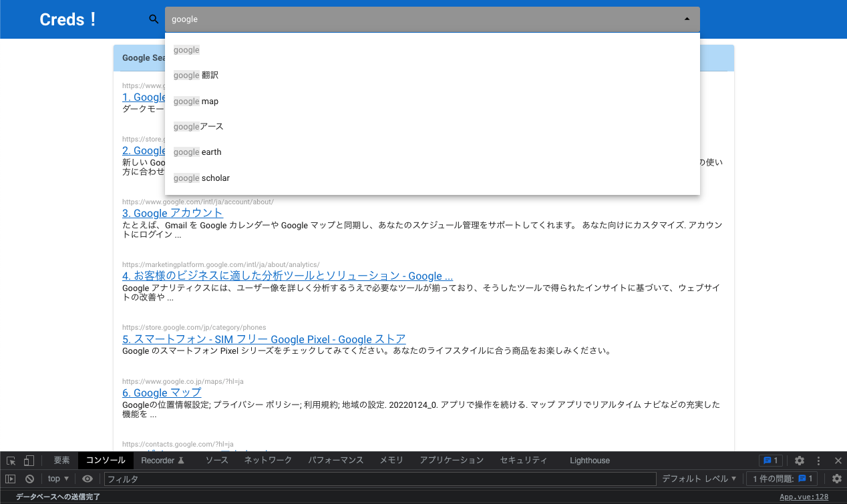Collapse the search suggestions with the up arrow
The image size is (847, 504).
click(x=687, y=19)
